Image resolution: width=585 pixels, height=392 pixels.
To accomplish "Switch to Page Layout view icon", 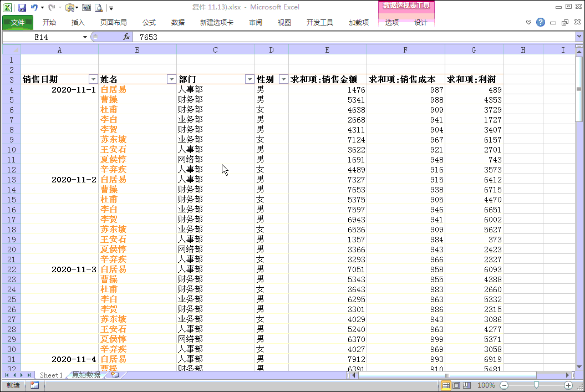I will [x=456, y=385].
